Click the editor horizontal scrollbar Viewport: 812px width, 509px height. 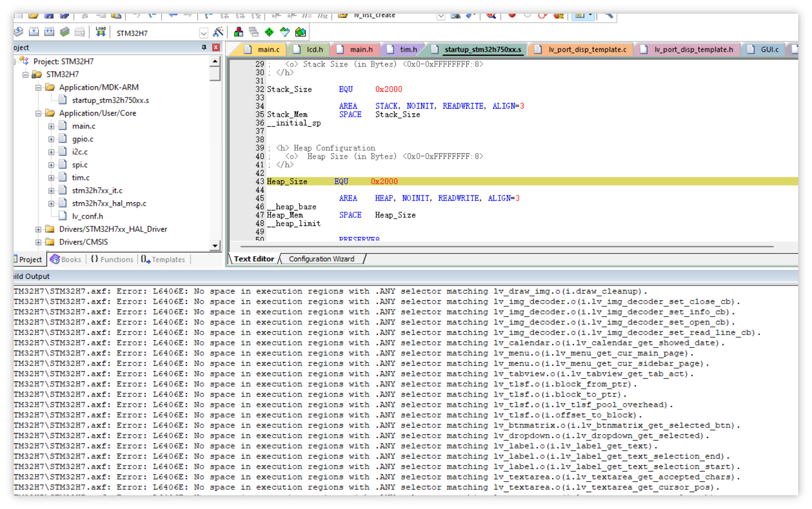tap(507, 247)
